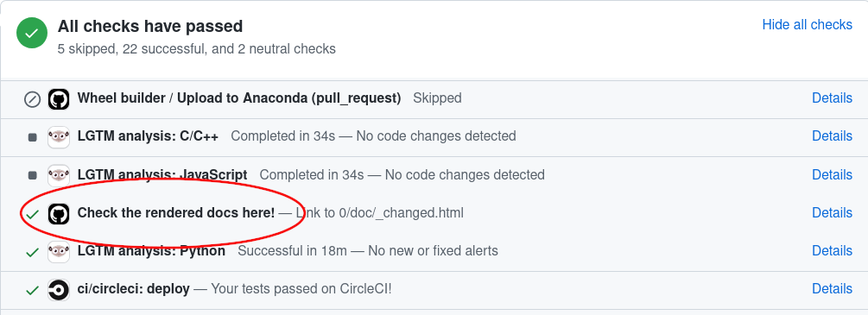The height and width of the screenshot is (315, 868).
Task: Click neutral square status icon for C/C++
Action: click(33, 137)
